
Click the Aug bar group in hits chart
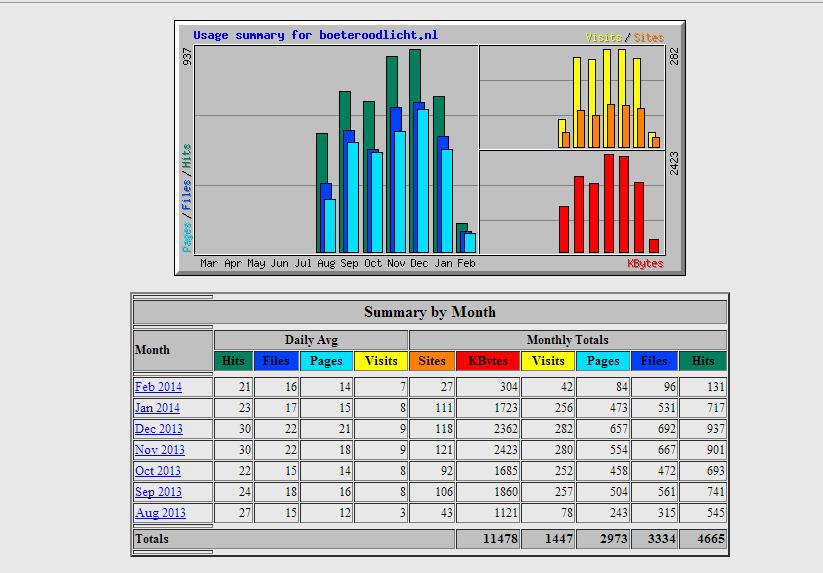point(326,193)
